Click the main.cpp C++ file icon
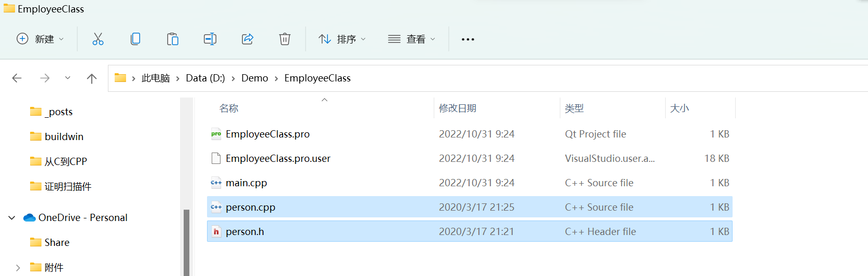 point(216,183)
